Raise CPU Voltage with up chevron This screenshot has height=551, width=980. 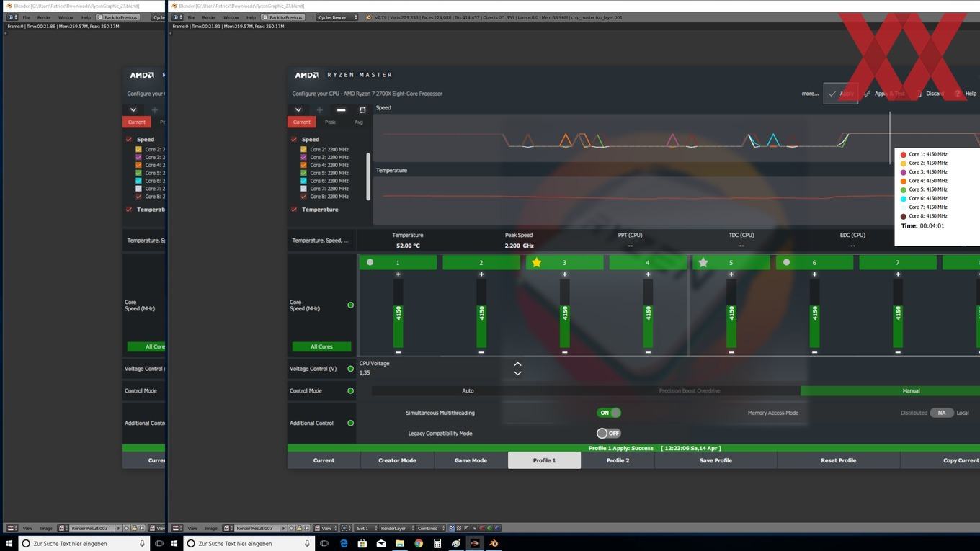coord(517,364)
